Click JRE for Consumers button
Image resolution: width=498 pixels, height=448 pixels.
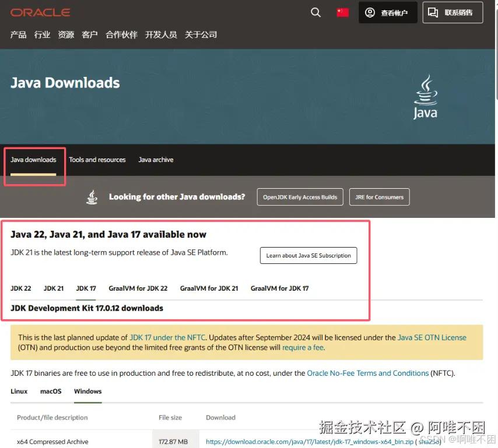[379, 197]
